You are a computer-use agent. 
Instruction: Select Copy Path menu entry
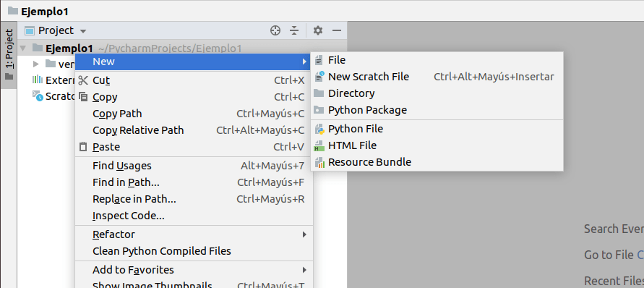click(x=194, y=114)
